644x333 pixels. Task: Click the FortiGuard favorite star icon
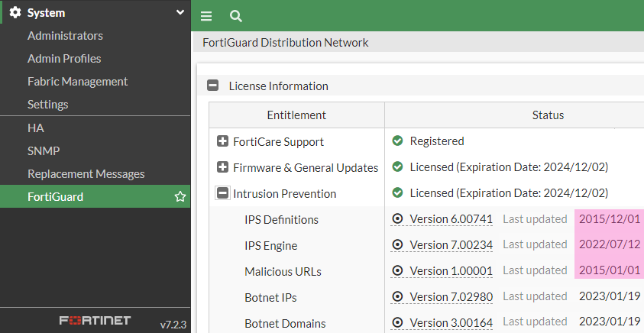coord(180,197)
